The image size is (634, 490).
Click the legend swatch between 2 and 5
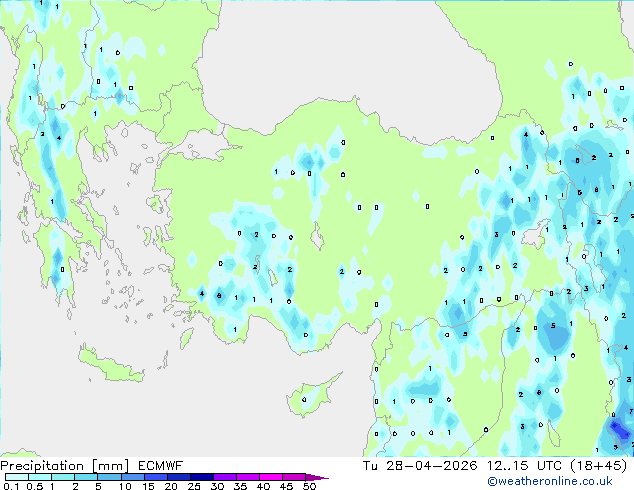click(x=86, y=477)
